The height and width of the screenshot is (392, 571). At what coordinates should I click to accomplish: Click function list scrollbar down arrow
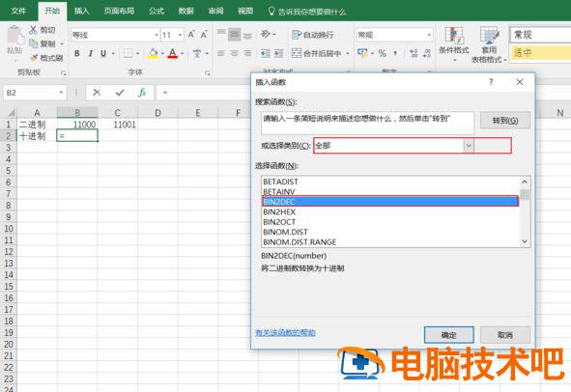[x=525, y=241]
